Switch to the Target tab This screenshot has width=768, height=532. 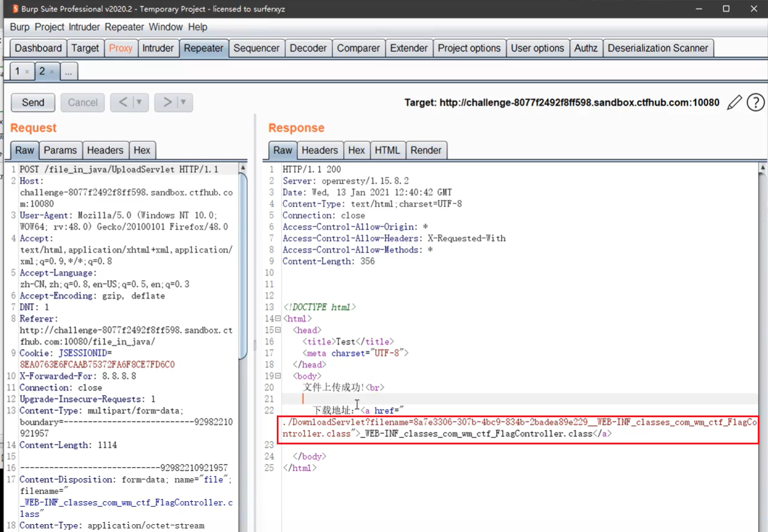click(85, 48)
